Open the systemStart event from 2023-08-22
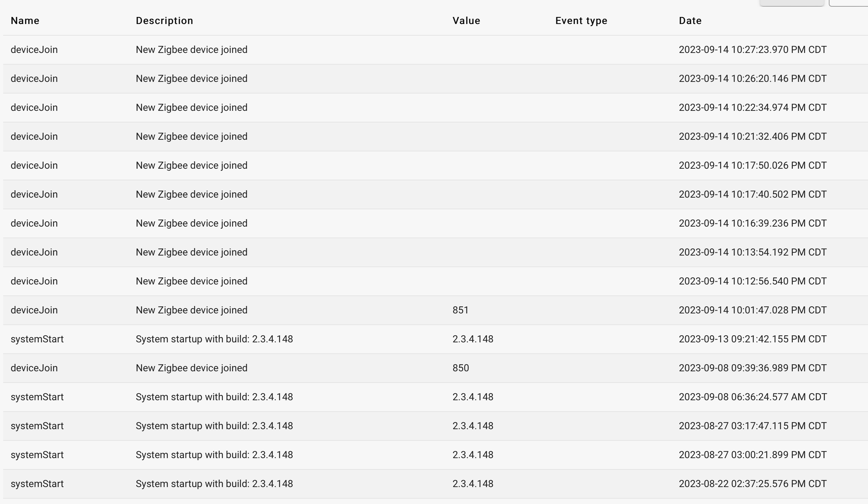This screenshot has height=504, width=868. pos(435,484)
